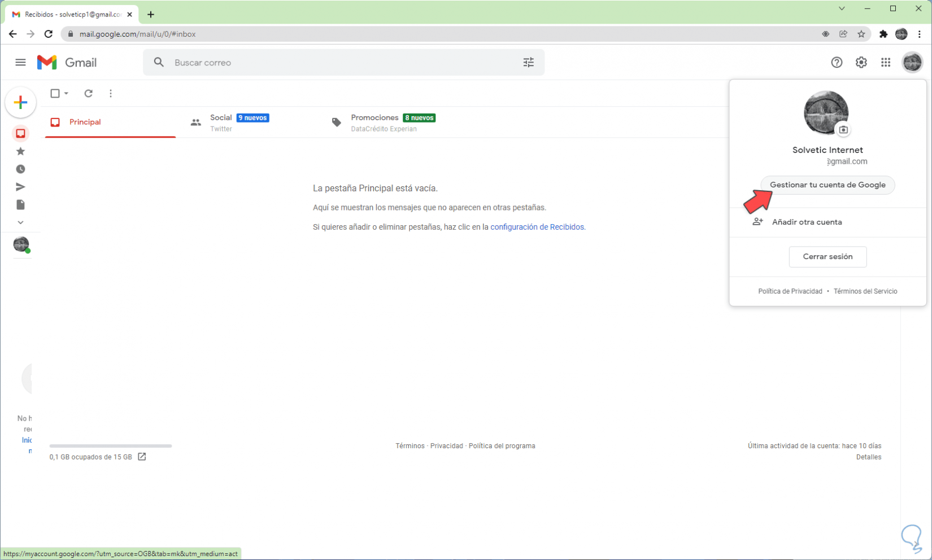Open Chrome three-dot menu
The image size is (932, 560).
coord(920,34)
